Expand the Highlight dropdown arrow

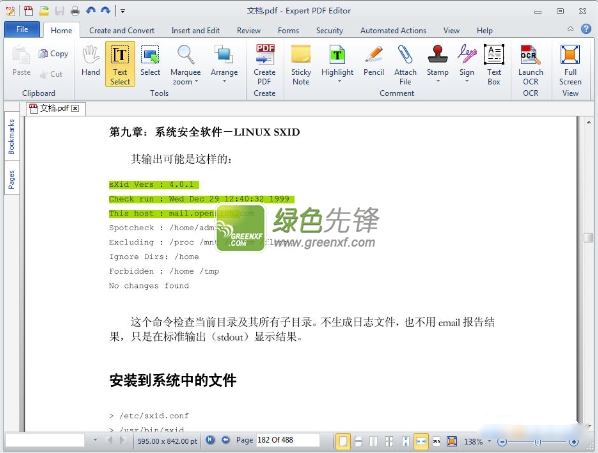click(339, 81)
